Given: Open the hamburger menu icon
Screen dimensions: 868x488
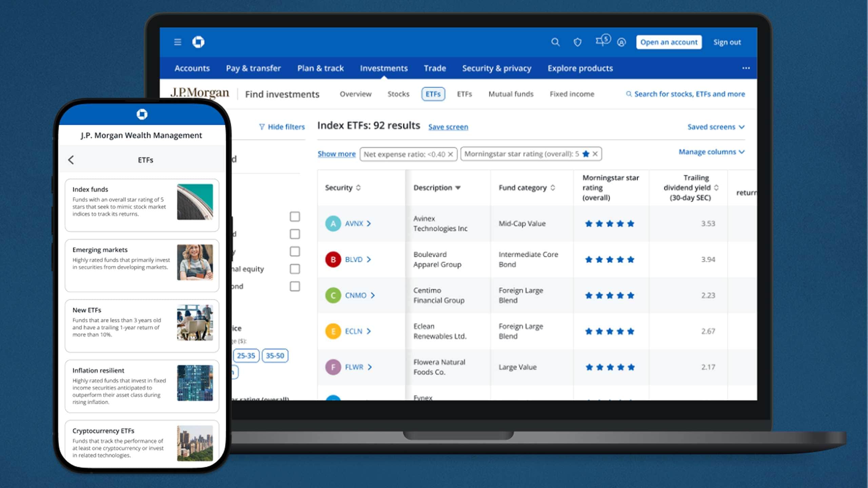Looking at the screenshot, I should coord(177,42).
